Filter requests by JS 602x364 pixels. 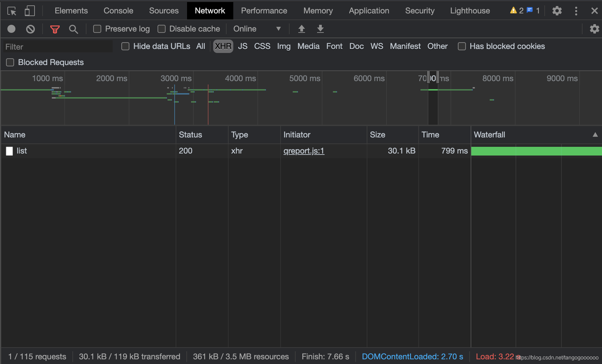click(243, 46)
